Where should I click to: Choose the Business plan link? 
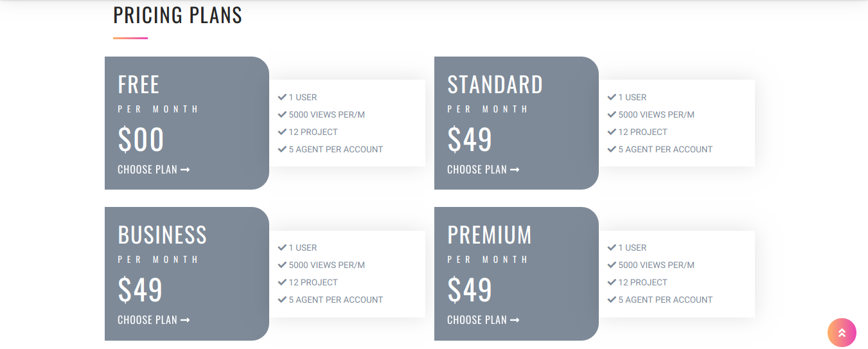coord(148,320)
